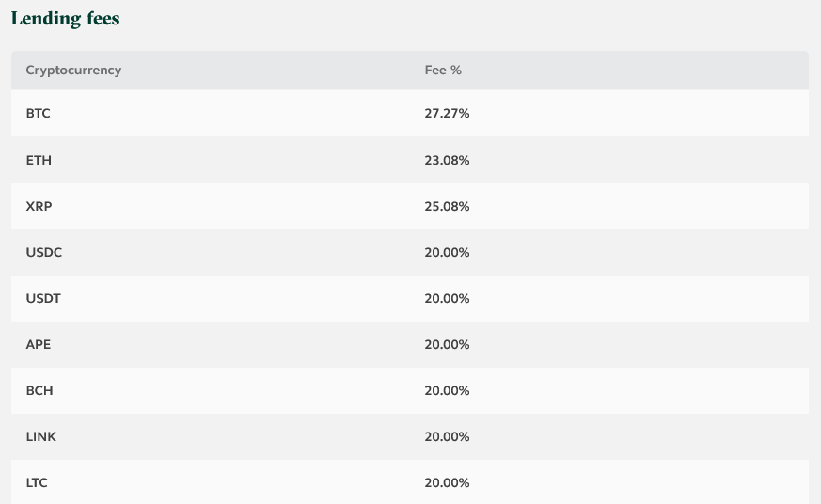Click the LTC row label
The image size is (821, 504).
click(x=37, y=482)
